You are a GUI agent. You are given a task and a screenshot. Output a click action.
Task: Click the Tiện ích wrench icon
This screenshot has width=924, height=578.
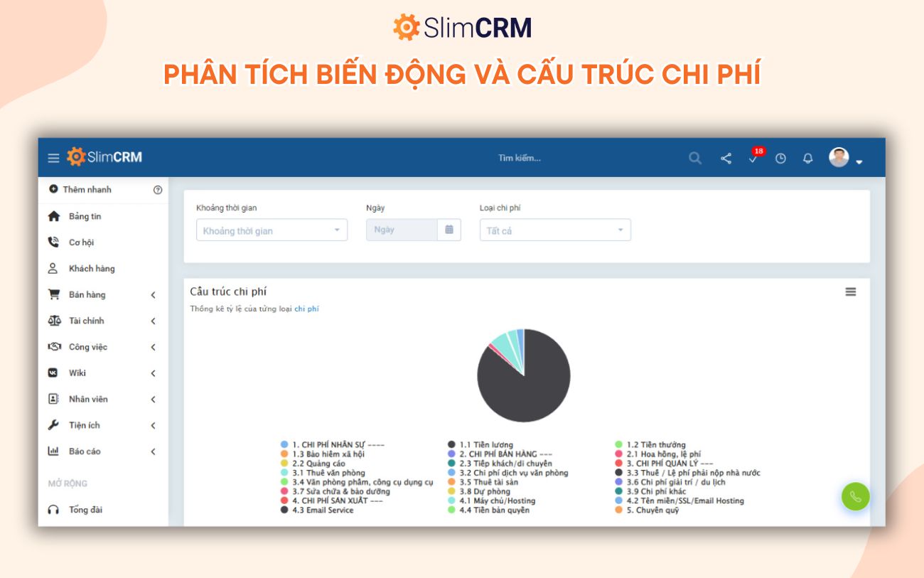point(53,425)
